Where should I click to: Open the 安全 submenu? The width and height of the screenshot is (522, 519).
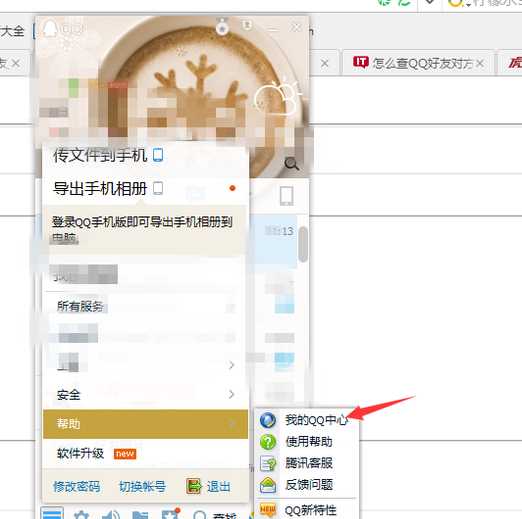pos(145,395)
